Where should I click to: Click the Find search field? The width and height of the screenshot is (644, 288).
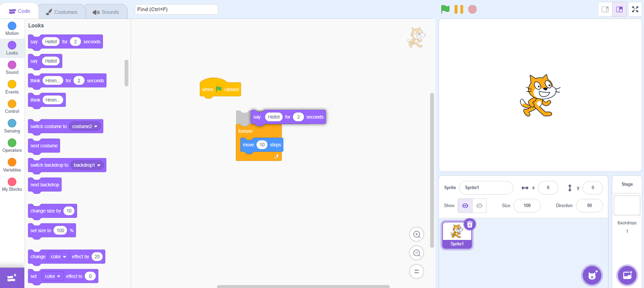pos(176,9)
